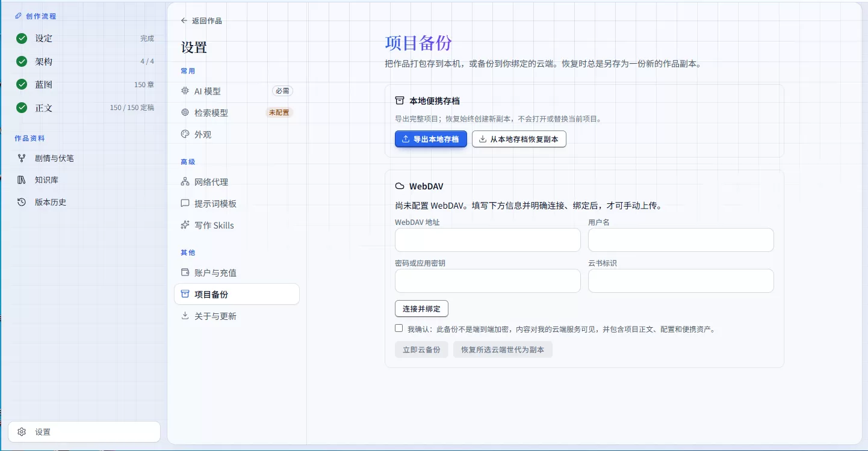Viewport: 868px width, 451px height.
Task: Click the 150 章 count beside 蓝图
Action: tap(144, 85)
